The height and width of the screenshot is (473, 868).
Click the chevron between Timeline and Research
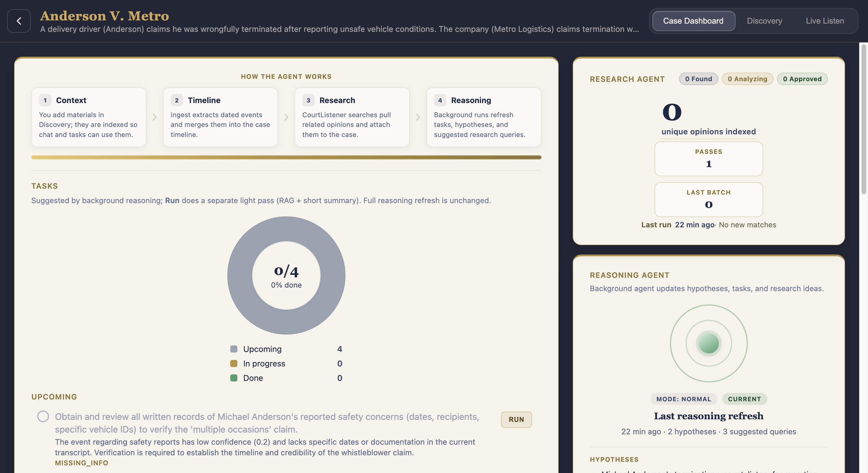click(286, 117)
